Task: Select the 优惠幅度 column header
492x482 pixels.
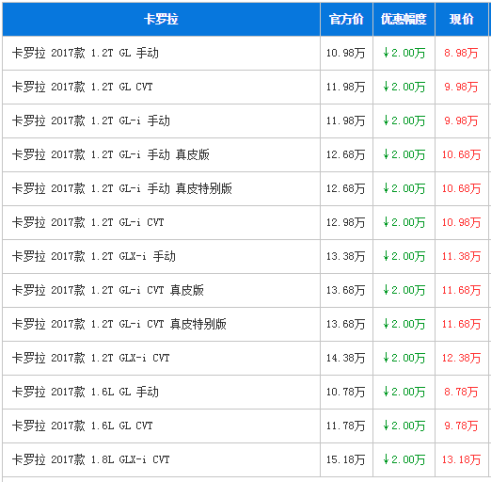Action: coord(404,19)
